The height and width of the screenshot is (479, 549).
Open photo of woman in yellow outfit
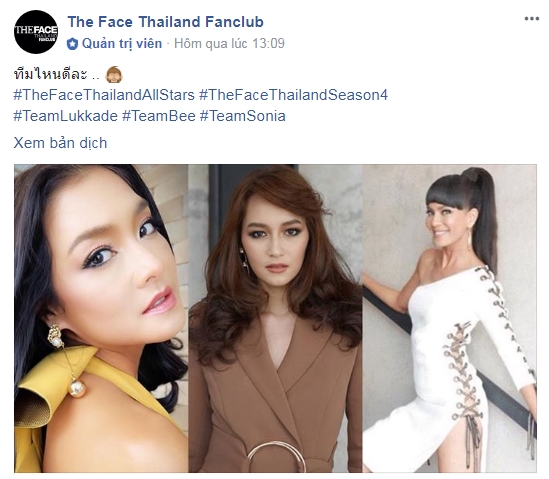(101, 318)
